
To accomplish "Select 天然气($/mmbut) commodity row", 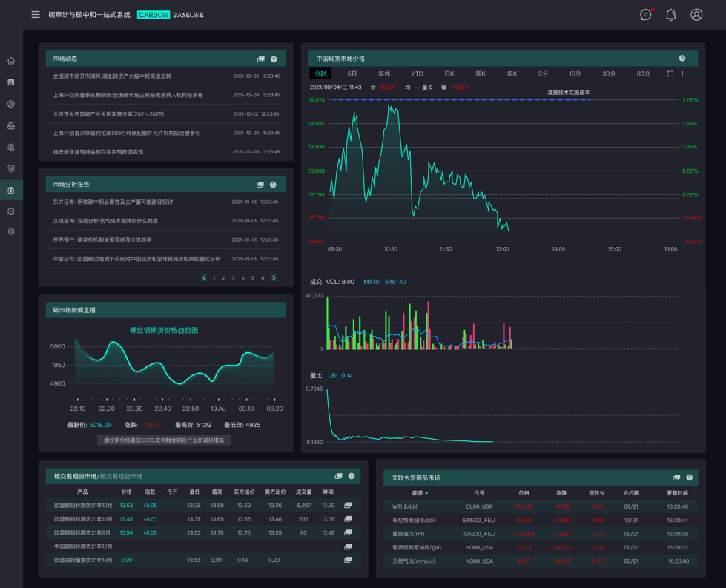I will [x=541, y=561].
